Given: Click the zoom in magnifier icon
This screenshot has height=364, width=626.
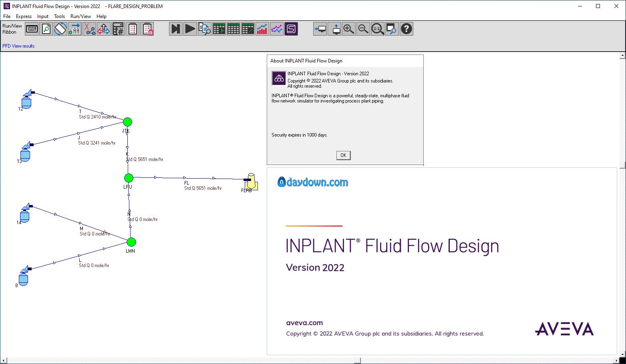Looking at the screenshot, I should 349,29.
